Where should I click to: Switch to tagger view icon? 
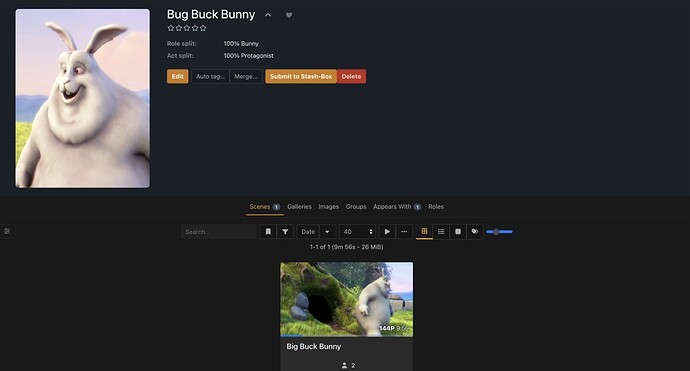pyautogui.click(x=475, y=231)
